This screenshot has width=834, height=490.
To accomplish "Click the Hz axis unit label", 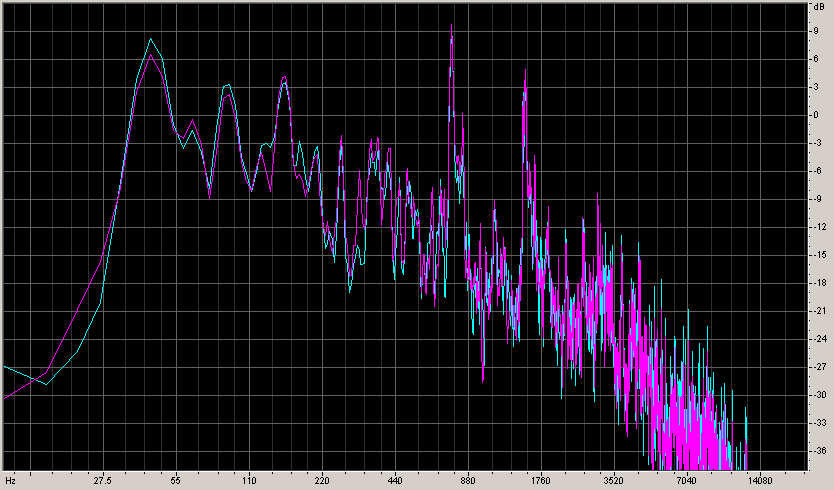I will 11,481.
